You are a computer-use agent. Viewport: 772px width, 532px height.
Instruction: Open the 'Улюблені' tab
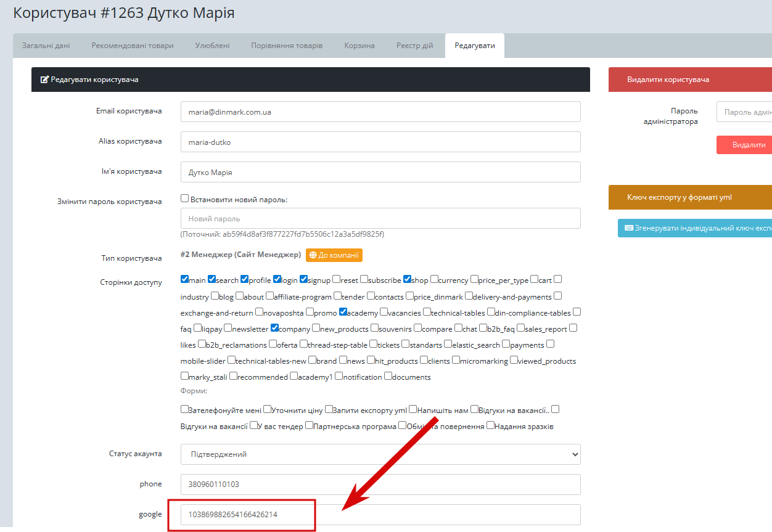(x=213, y=46)
